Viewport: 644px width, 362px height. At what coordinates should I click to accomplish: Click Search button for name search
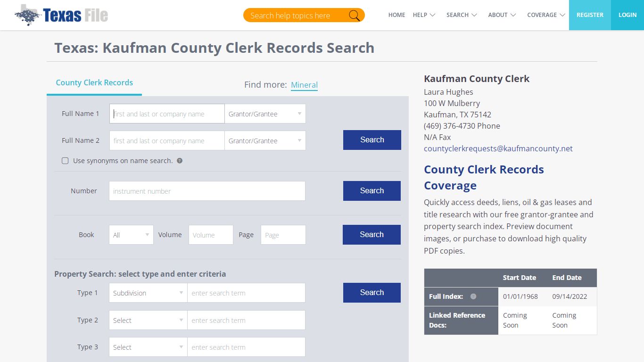point(372,140)
